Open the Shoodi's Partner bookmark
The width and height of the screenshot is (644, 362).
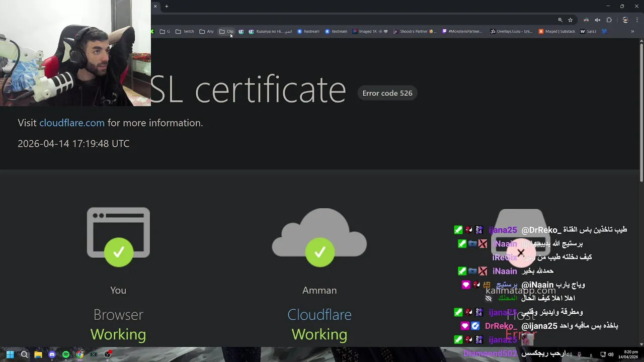(415, 31)
